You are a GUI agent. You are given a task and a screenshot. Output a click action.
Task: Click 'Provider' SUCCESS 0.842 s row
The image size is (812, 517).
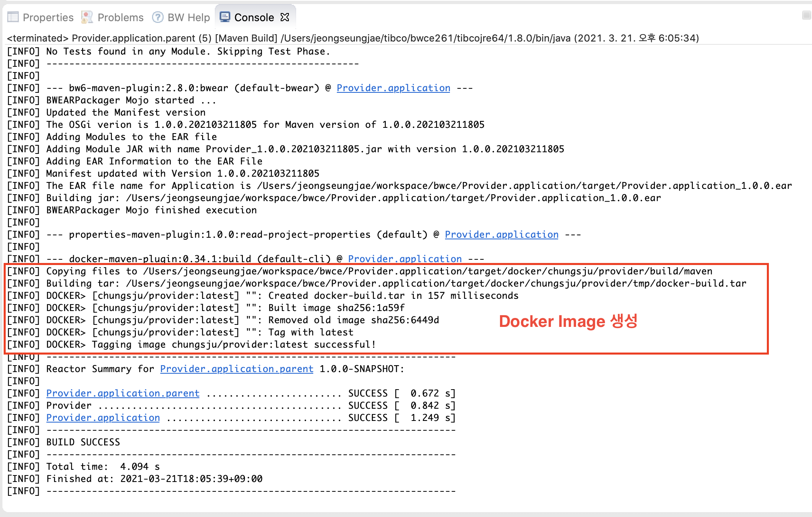point(231,405)
